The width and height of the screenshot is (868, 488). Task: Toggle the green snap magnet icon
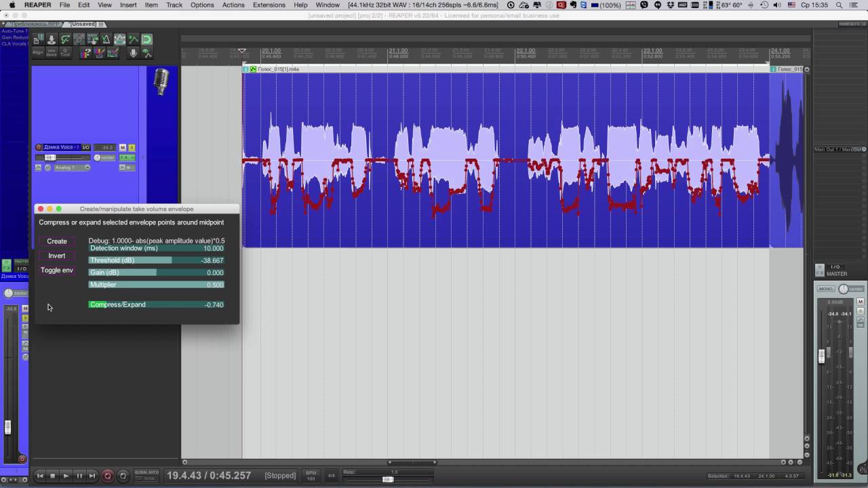146,39
